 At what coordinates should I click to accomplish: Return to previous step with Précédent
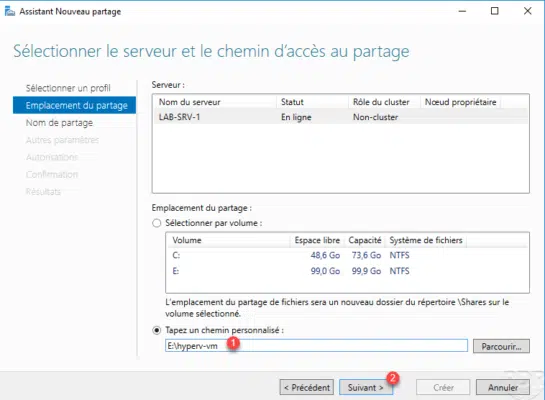coord(307,387)
